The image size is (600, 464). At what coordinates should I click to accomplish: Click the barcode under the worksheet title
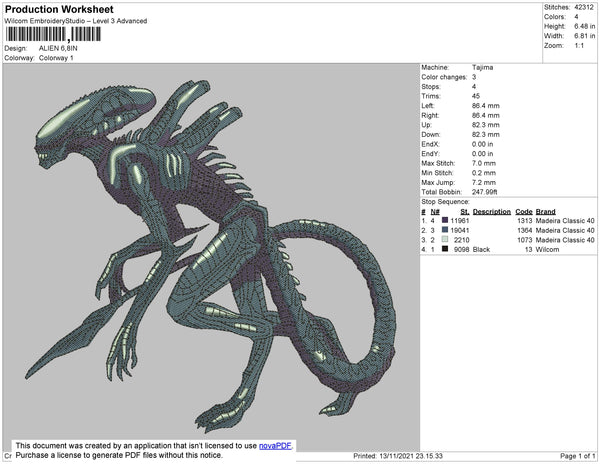click(x=53, y=34)
